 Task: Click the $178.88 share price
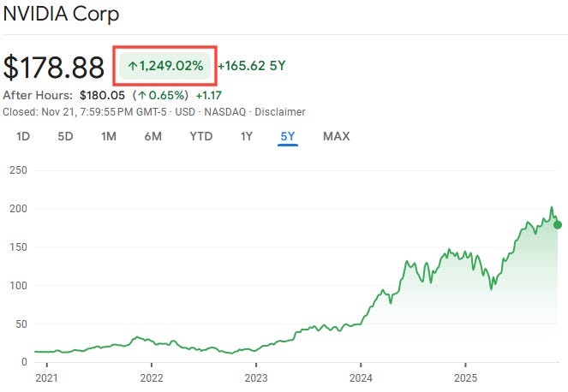54,68
